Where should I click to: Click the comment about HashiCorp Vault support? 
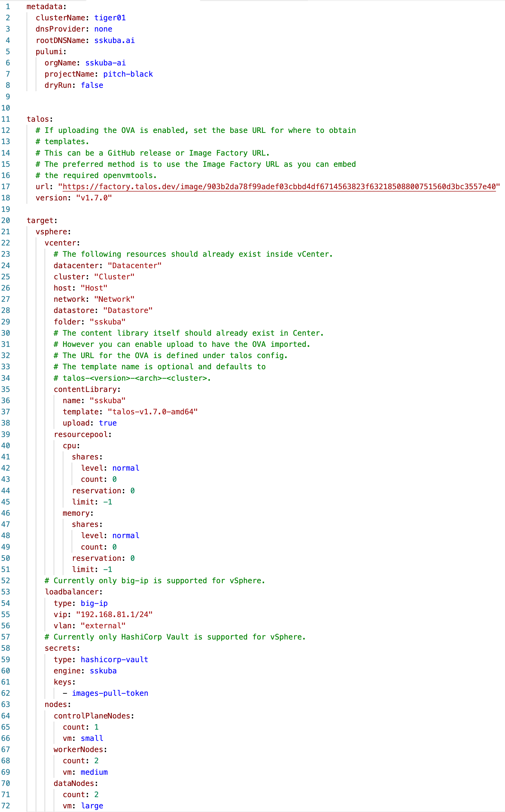coord(175,637)
